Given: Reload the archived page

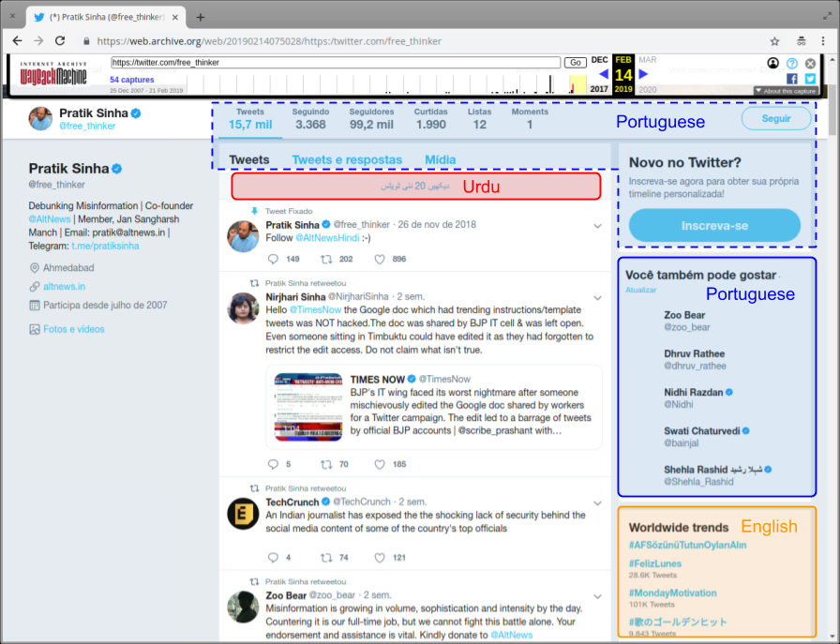Looking at the screenshot, I should click(60, 40).
